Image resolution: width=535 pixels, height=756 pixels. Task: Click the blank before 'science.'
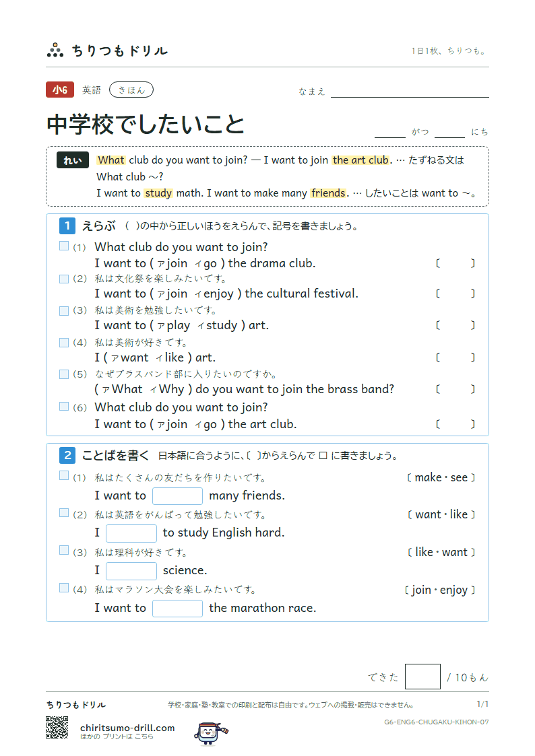pos(131,571)
